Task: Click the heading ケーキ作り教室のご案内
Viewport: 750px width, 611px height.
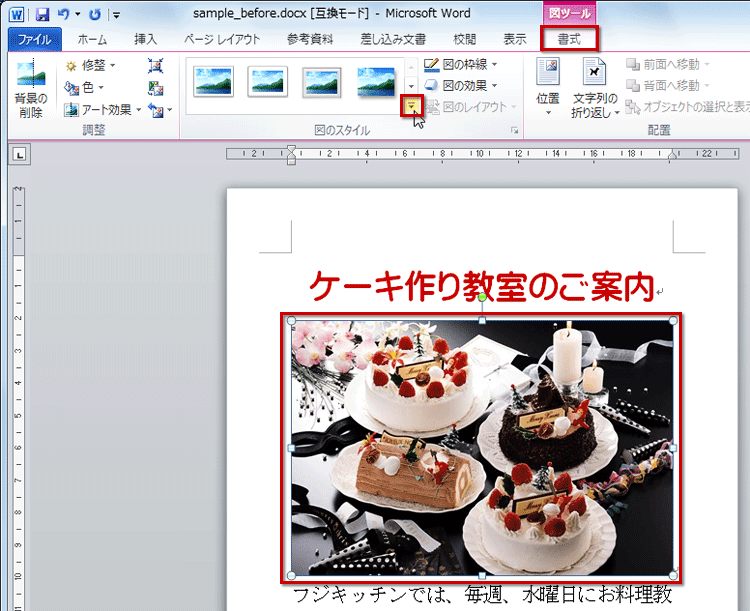Action: tap(482, 286)
